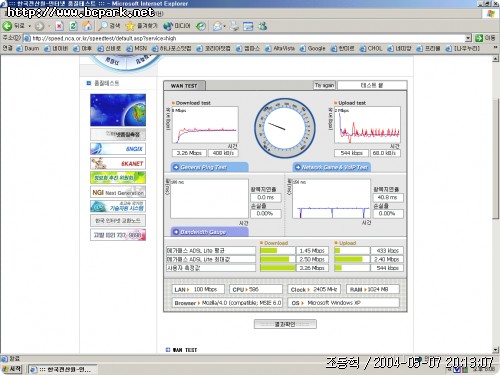Select the WAN TEST tab
Image resolution: width=500 pixels, height=375 pixels.
[184, 86]
